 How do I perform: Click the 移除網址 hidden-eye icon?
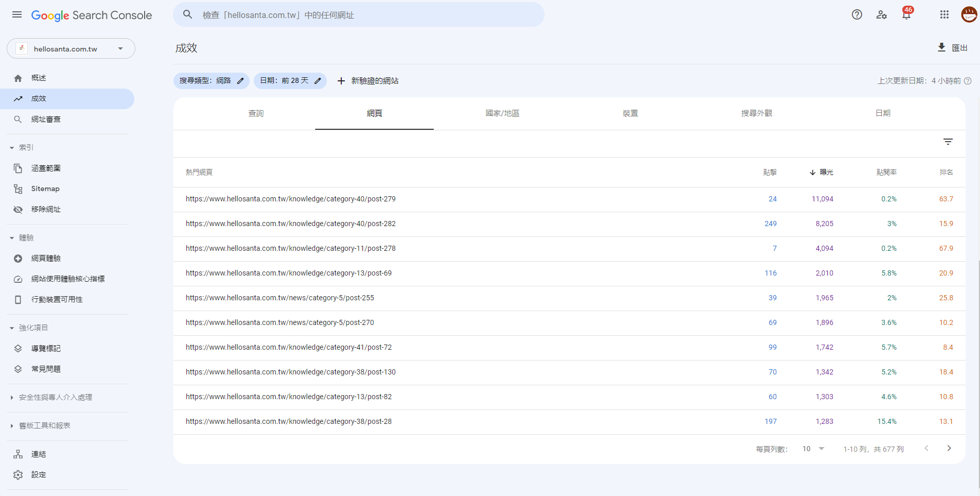click(x=18, y=210)
